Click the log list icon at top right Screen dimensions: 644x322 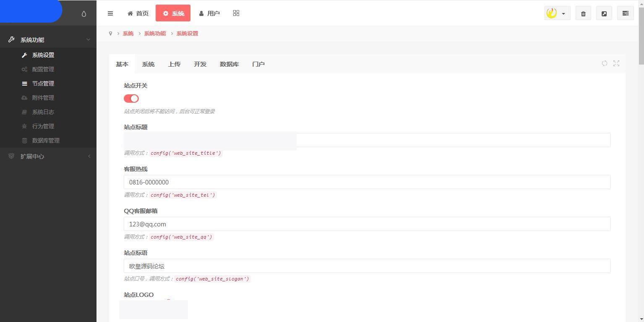(625, 13)
